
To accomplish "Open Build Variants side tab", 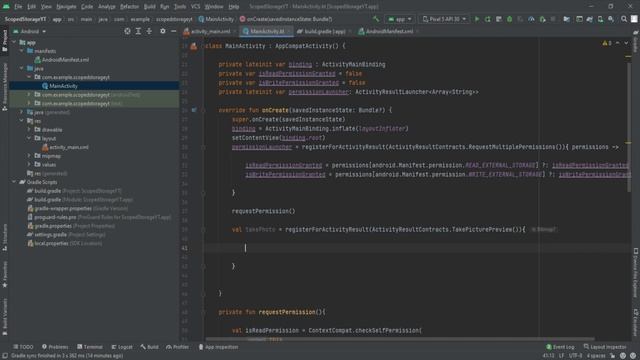I will coord(4,317).
